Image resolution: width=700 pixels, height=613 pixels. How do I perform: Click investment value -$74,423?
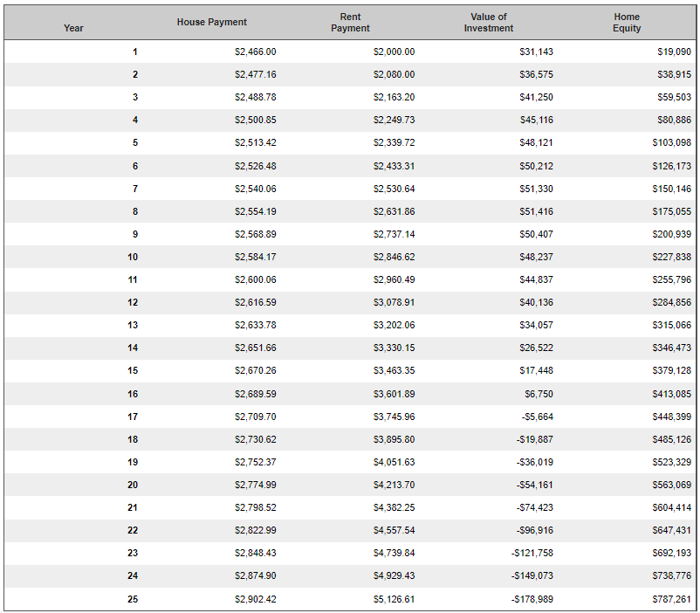535,508
